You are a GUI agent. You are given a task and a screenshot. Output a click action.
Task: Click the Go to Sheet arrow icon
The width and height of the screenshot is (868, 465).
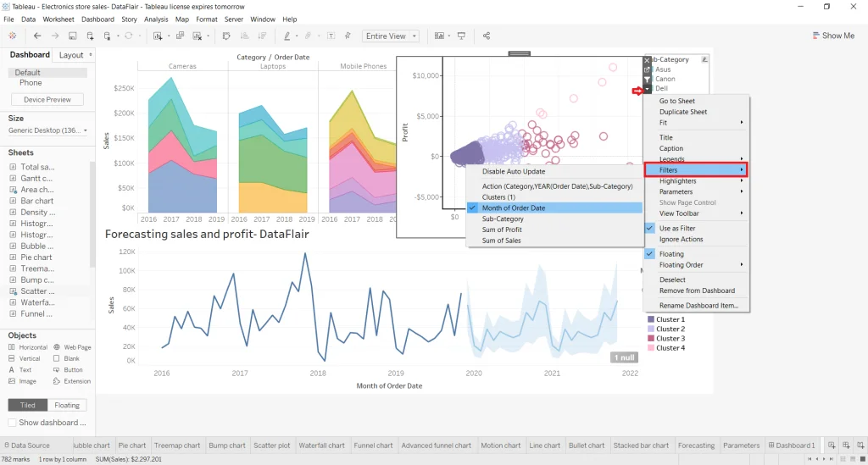coord(647,70)
